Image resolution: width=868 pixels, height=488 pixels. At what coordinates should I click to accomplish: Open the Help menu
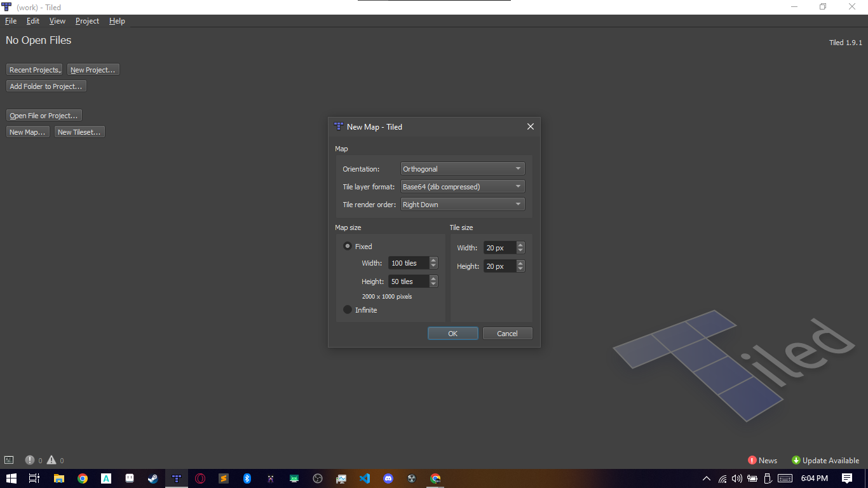(x=117, y=21)
